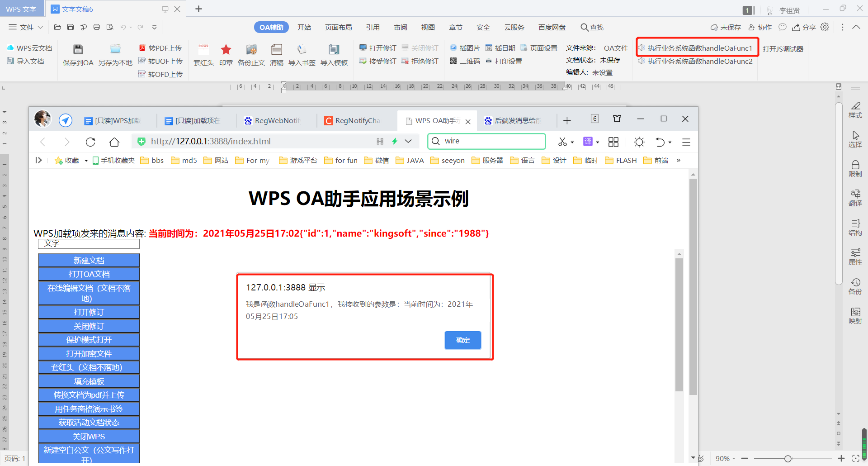Use the 清稿 tool

(x=277, y=54)
